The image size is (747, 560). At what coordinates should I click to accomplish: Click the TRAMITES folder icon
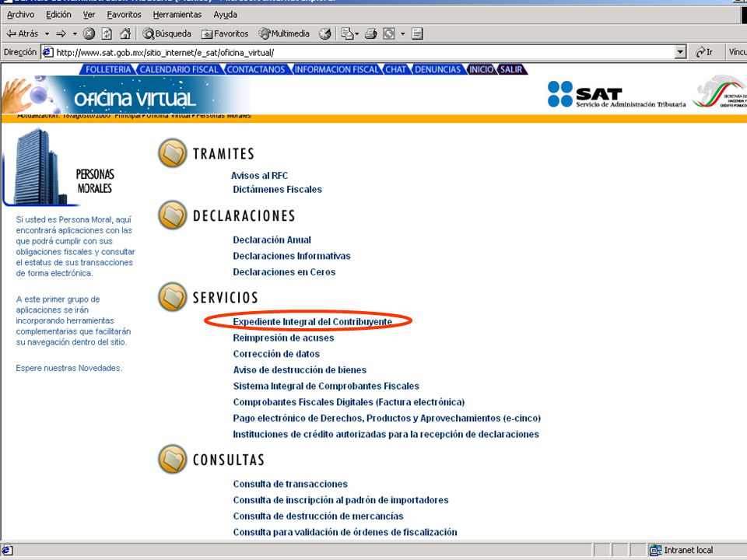pyautogui.click(x=173, y=153)
